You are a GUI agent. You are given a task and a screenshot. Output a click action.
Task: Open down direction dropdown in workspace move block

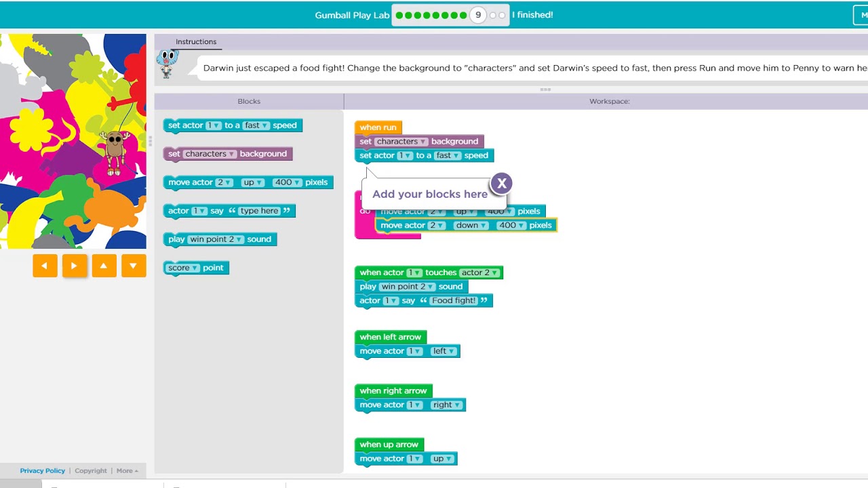pyautogui.click(x=471, y=225)
